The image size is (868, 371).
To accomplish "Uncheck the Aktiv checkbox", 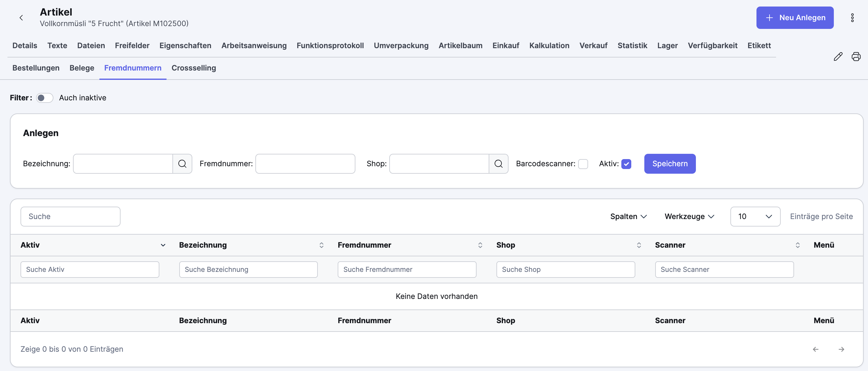I will [x=626, y=164].
